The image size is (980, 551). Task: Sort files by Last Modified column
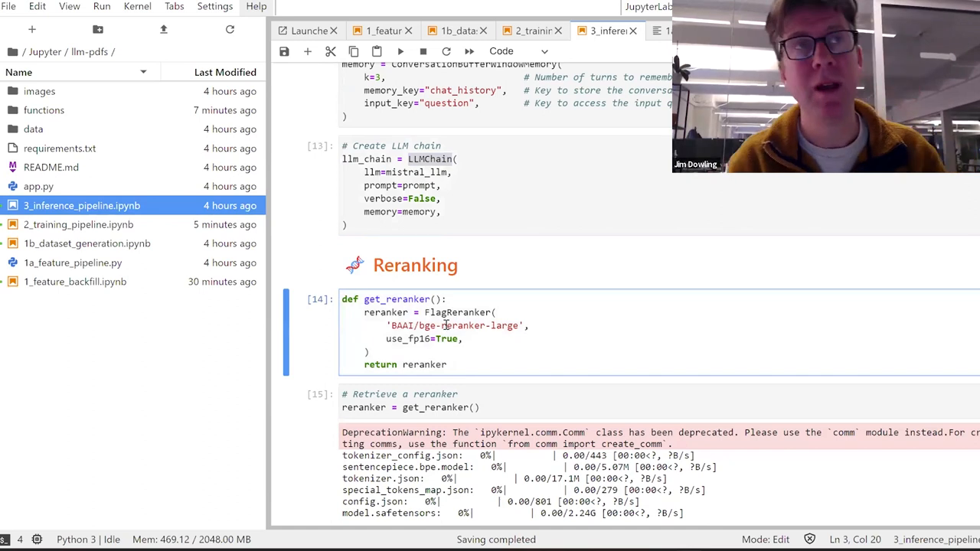click(x=224, y=72)
